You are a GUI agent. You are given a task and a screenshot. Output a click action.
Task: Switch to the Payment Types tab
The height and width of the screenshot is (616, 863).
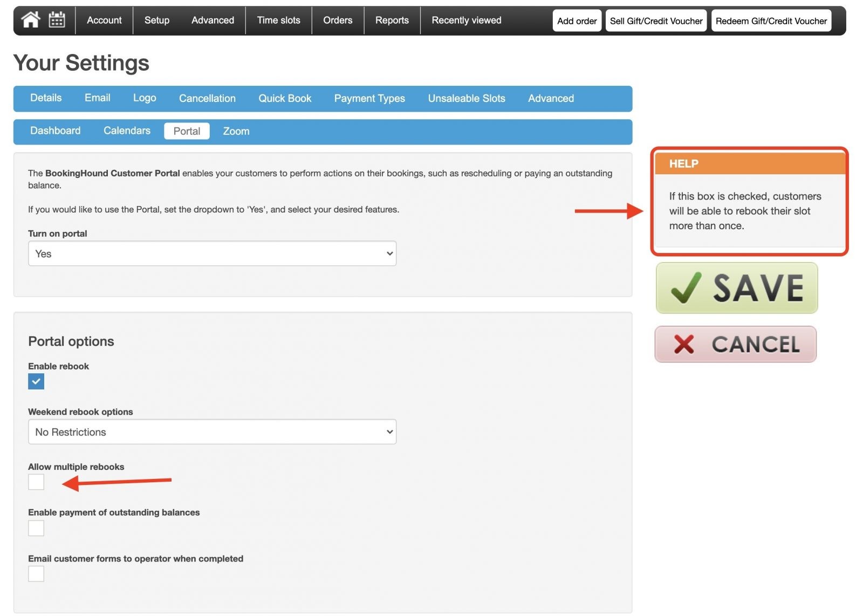(369, 99)
